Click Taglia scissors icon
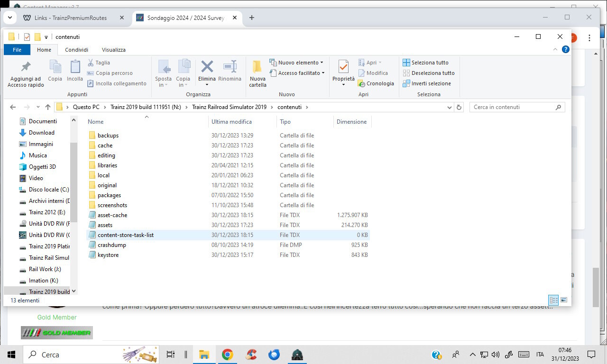 [x=91, y=63]
